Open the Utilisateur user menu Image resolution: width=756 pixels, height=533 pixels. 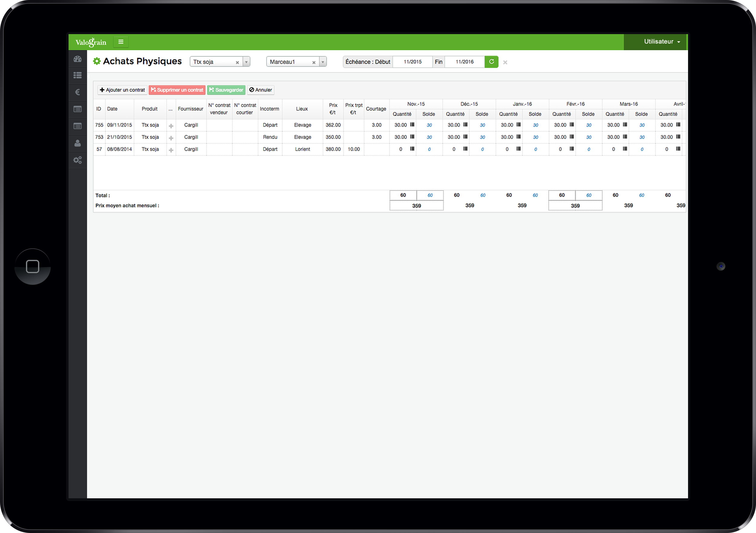pos(662,42)
